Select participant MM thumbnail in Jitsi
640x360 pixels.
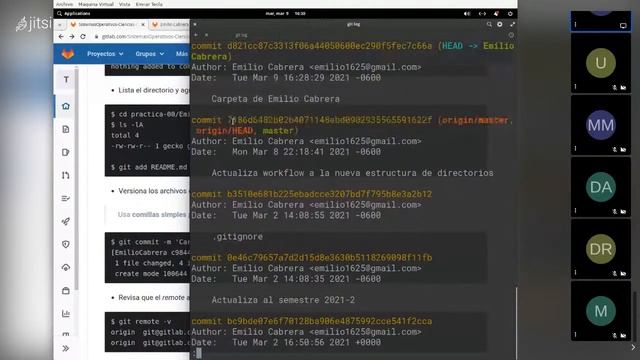point(600,125)
